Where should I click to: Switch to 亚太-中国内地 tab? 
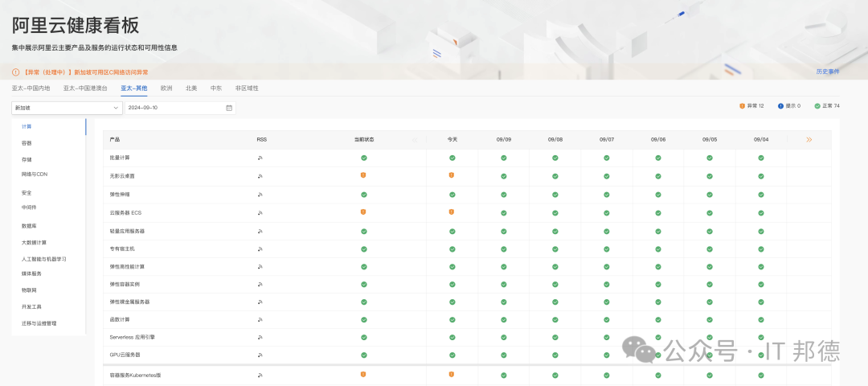(31, 88)
